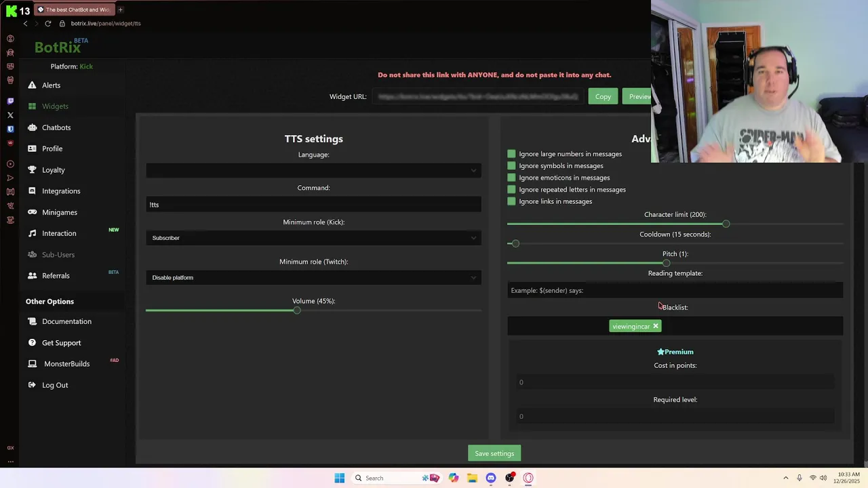868x488 pixels.
Task: Click the Alerts warning triangle icon
Action: click(32, 85)
